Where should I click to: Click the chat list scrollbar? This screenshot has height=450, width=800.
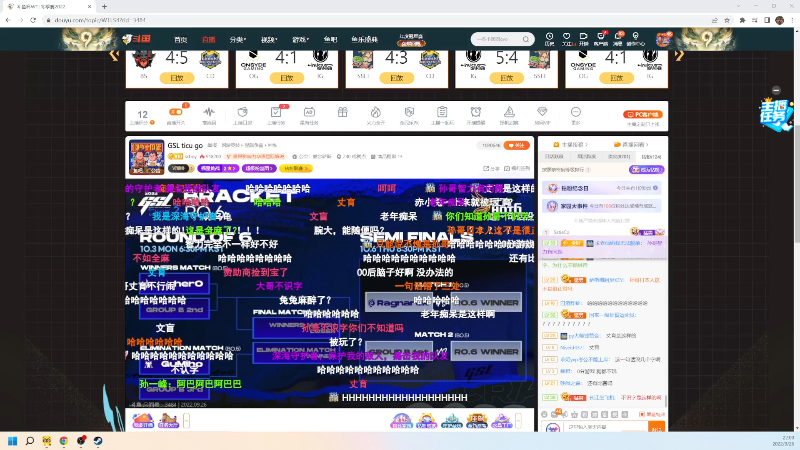coord(665,401)
